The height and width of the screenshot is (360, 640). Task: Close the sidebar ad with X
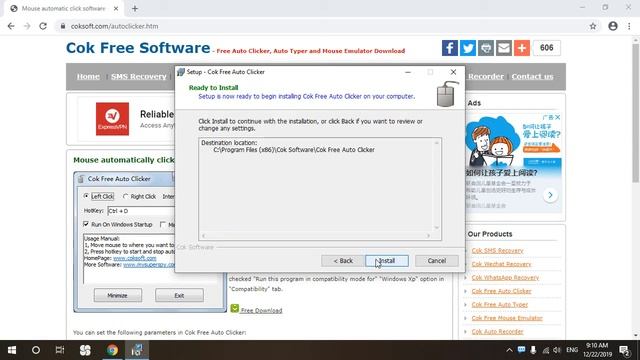point(558,118)
